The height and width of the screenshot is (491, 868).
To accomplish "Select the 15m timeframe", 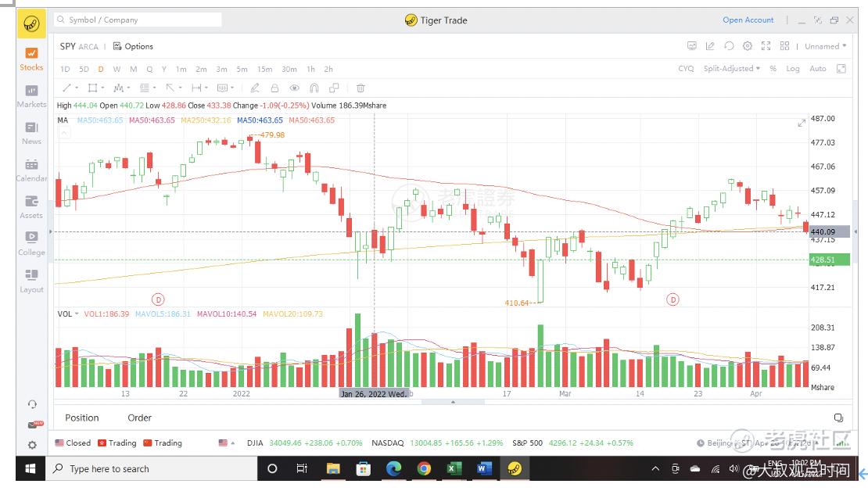I will click(264, 70).
